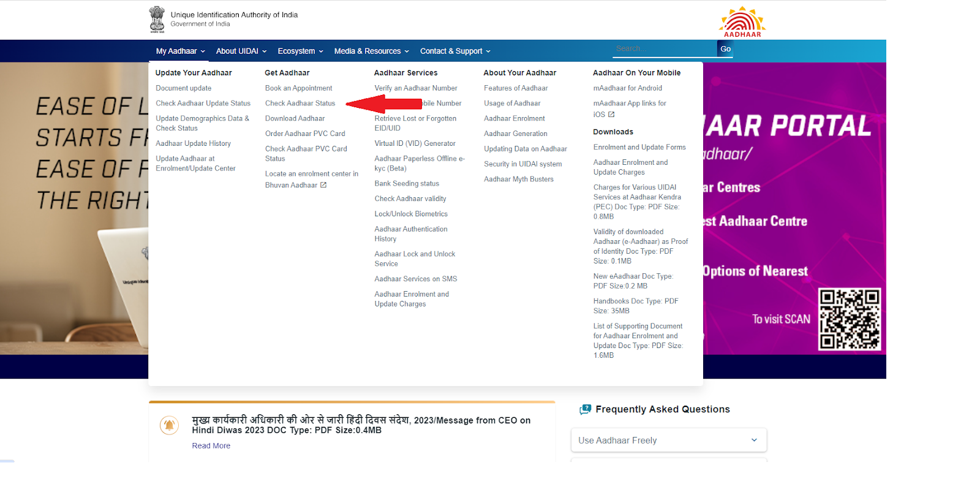
Task: Open the My Aadhaar menu
Action: tap(180, 51)
